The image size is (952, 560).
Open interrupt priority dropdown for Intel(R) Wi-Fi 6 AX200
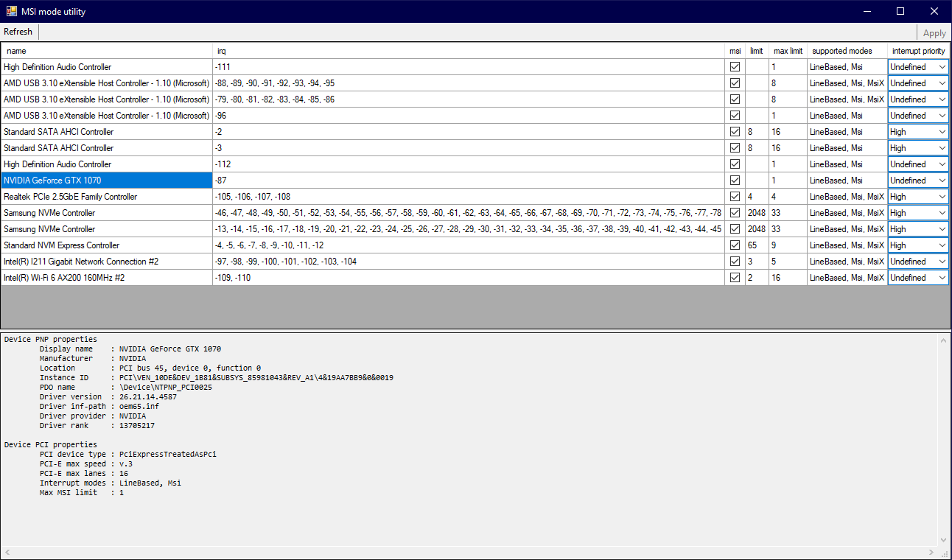(x=918, y=278)
